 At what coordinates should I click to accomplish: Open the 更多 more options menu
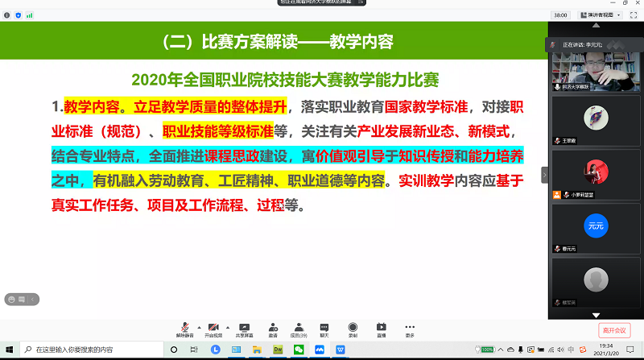coord(410,328)
